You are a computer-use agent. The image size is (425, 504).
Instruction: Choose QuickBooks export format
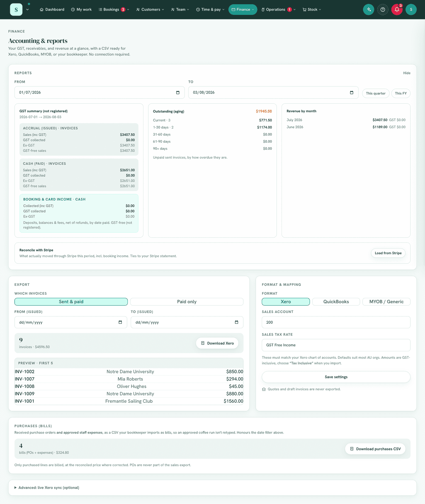(x=336, y=302)
